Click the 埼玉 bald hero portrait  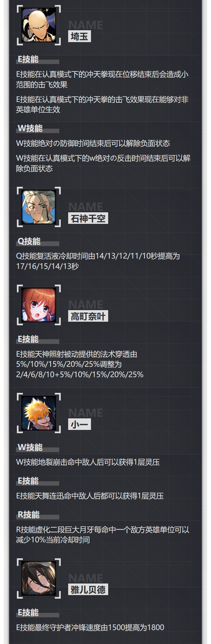point(39,25)
